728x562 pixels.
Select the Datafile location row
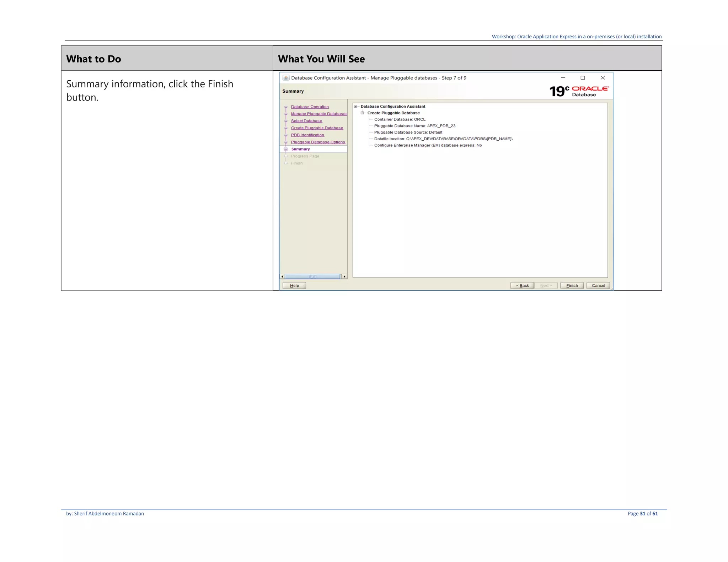443,139
